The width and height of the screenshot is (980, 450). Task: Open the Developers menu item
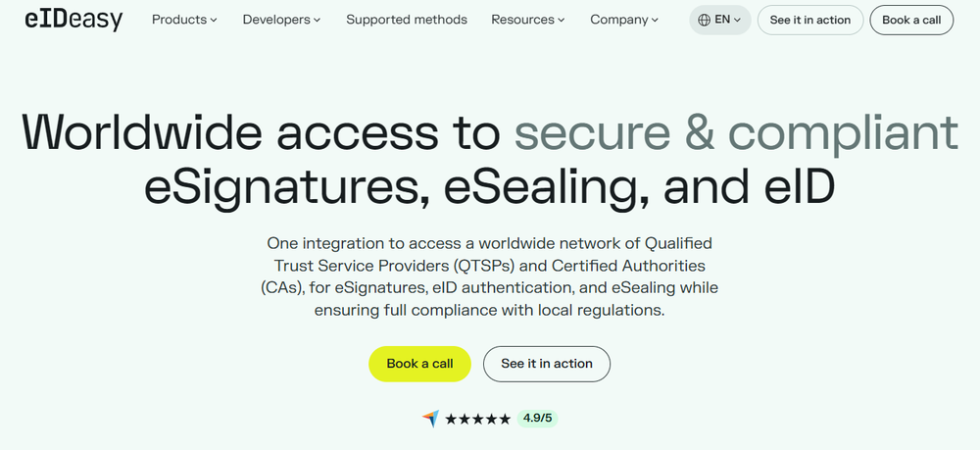pyautogui.click(x=282, y=20)
